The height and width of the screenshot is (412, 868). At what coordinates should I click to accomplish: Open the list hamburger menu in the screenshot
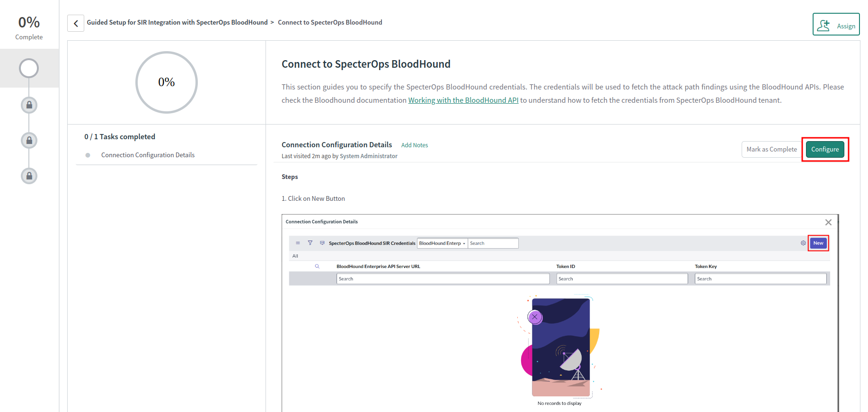pyautogui.click(x=298, y=243)
